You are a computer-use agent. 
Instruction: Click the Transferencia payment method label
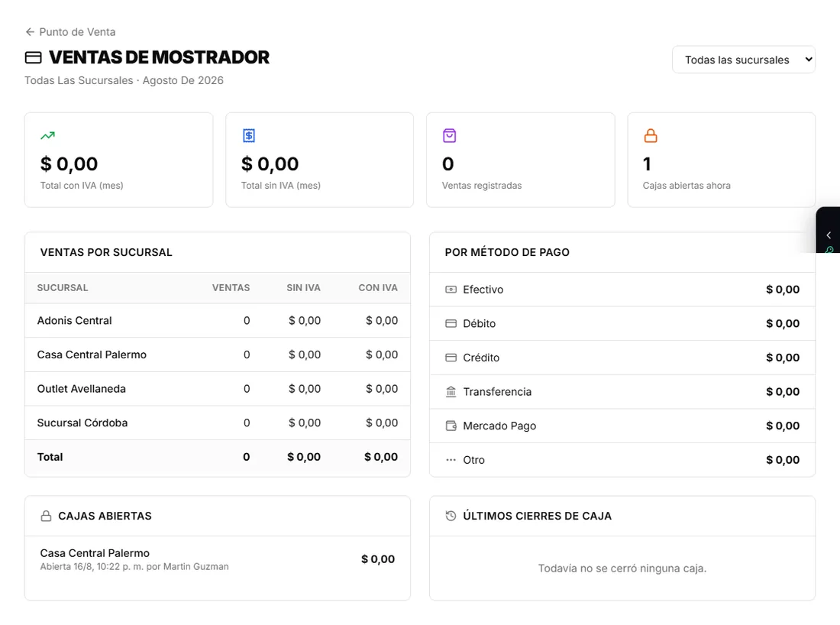497,392
